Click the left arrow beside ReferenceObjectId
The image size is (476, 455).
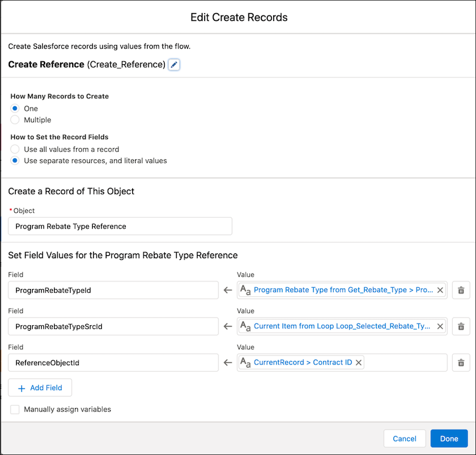(227, 362)
